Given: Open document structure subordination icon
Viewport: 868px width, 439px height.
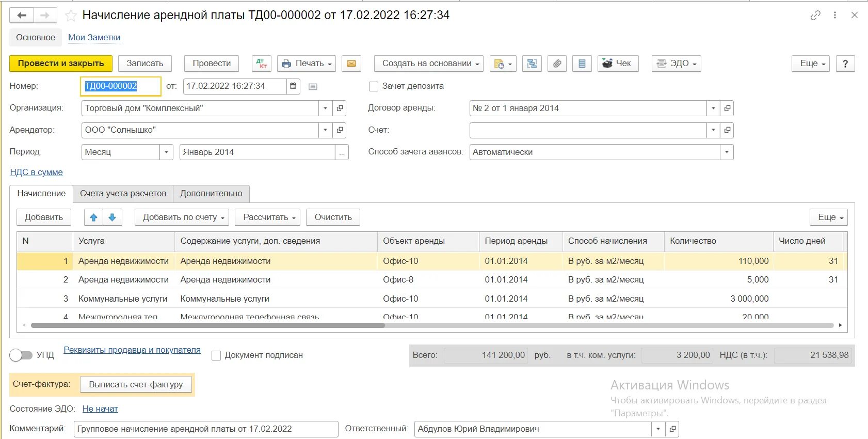Looking at the screenshot, I should click(532, 64).
